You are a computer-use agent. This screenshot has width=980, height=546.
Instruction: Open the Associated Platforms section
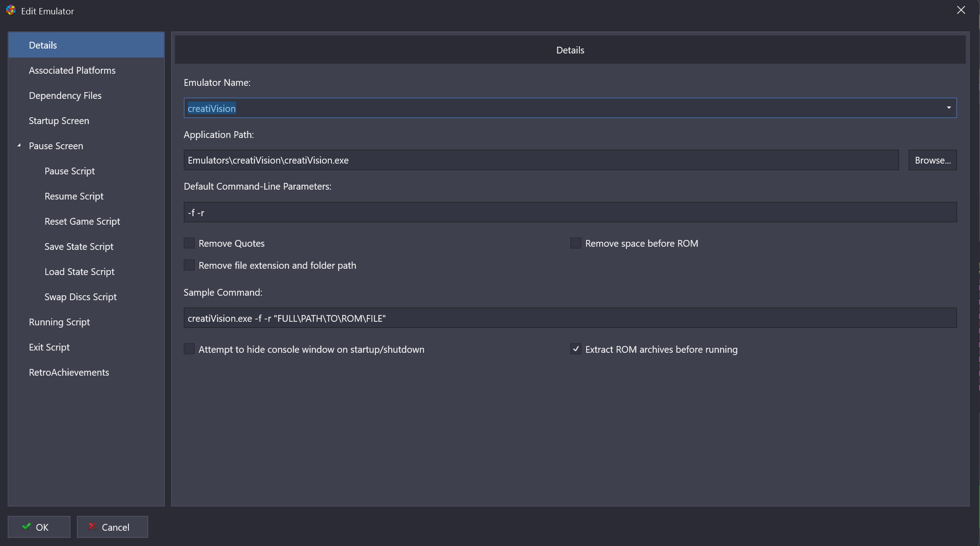[x=72, y=70]
